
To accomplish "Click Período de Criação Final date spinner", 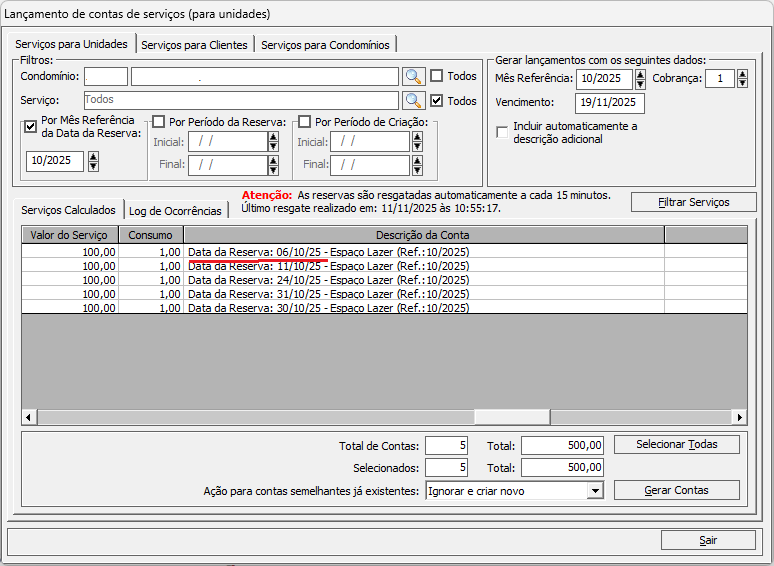I will click(417, 165).
